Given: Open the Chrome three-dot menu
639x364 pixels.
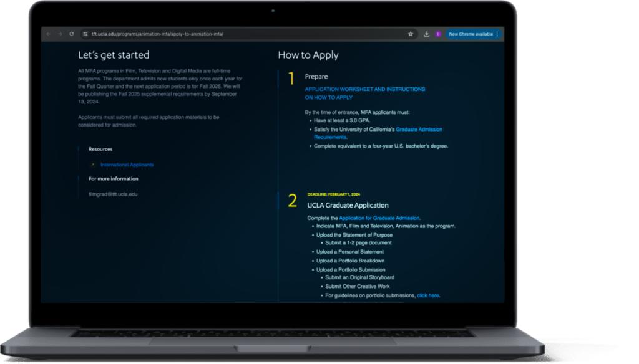Looking at the screenshot, I should pos(497,34).
